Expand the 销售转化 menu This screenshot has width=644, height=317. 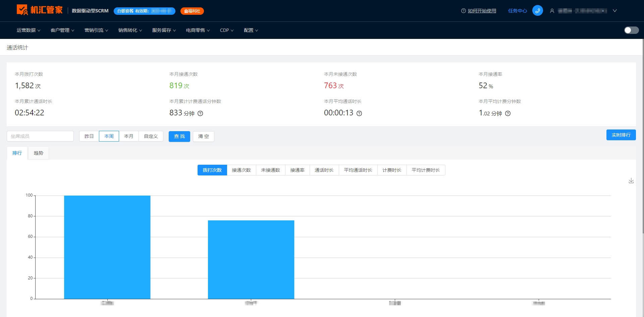click(130, 30)
